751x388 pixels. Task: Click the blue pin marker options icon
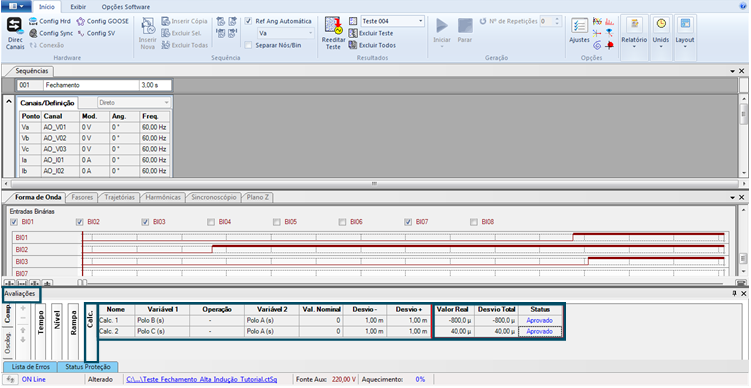609,33
